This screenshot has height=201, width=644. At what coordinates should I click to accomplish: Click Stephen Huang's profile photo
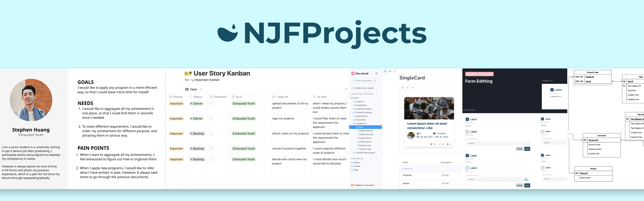pyautogui.click(x=31, y=100)
